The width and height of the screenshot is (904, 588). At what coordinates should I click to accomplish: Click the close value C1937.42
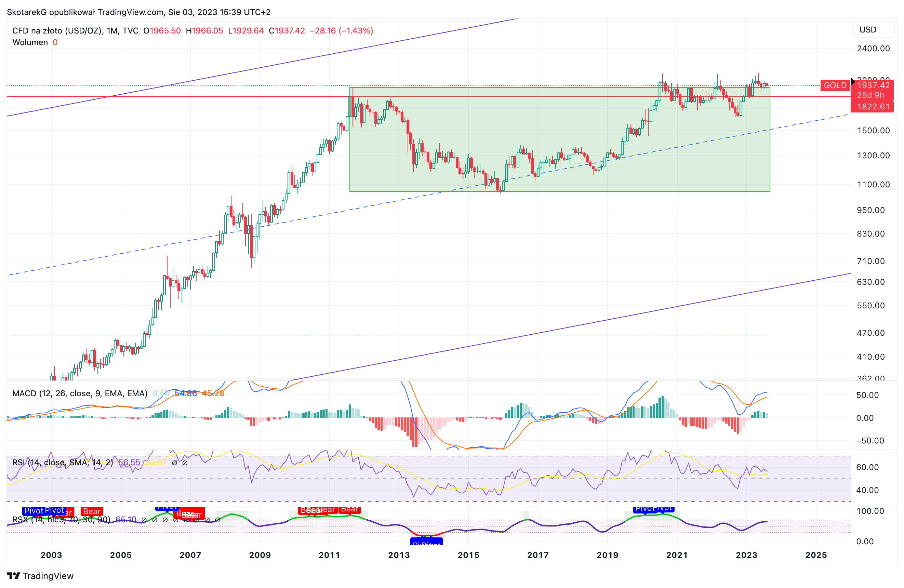287,31
